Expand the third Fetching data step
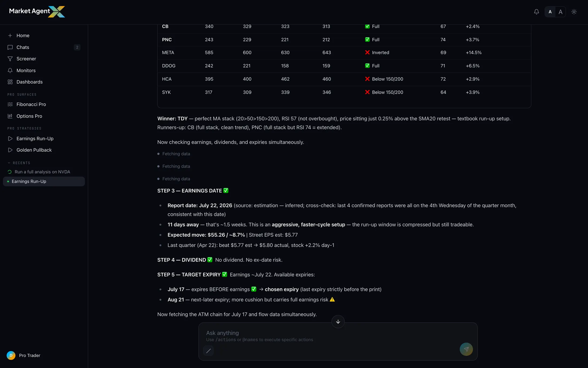Screen dimensions: 588x368 click(x=174, y=179)
